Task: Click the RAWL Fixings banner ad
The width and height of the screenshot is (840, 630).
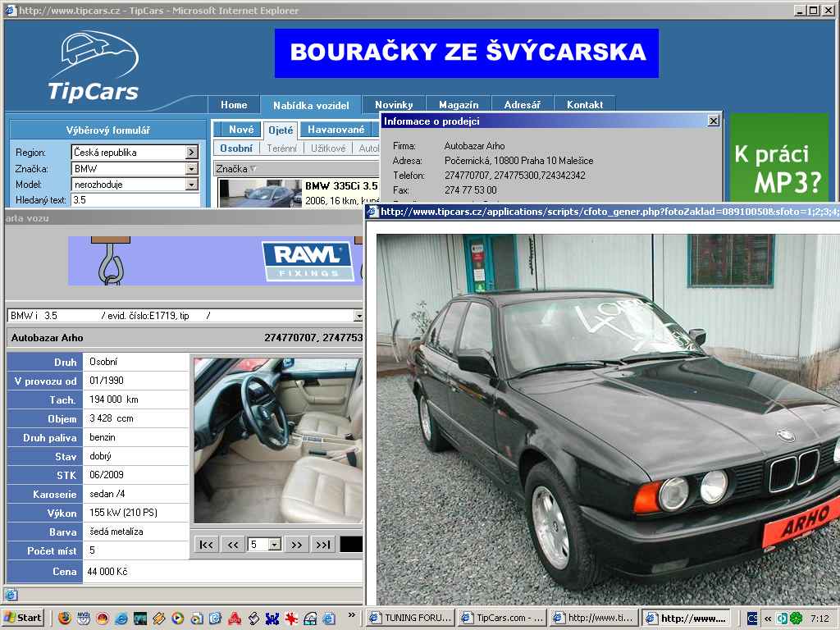Action: click(x=216, y=260)
